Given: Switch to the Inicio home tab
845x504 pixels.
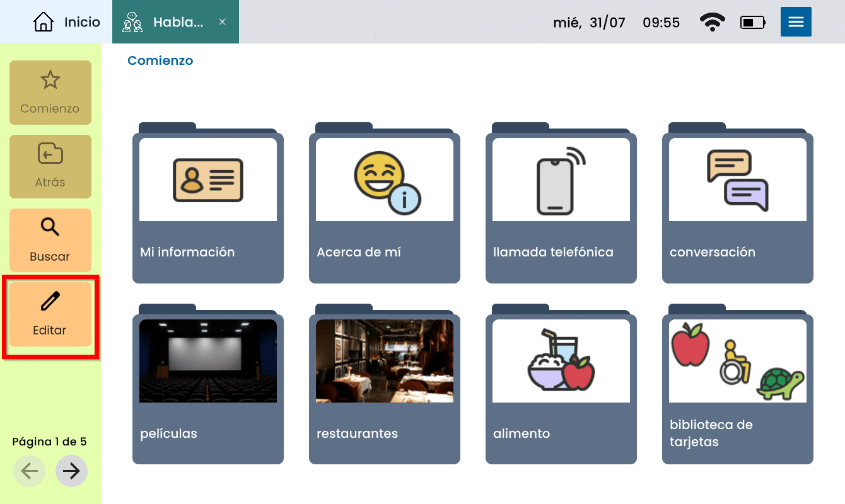Looking at the screenshot, I should pos(66,22).
